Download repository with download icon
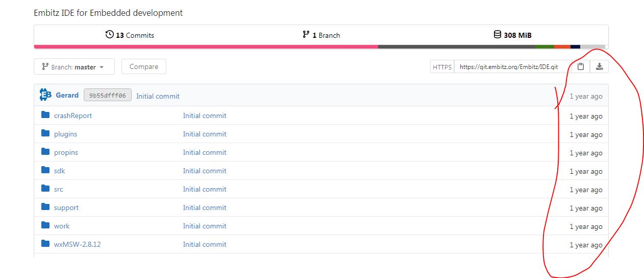The height and width of the screenshot is (278, 644). point(599,66)
